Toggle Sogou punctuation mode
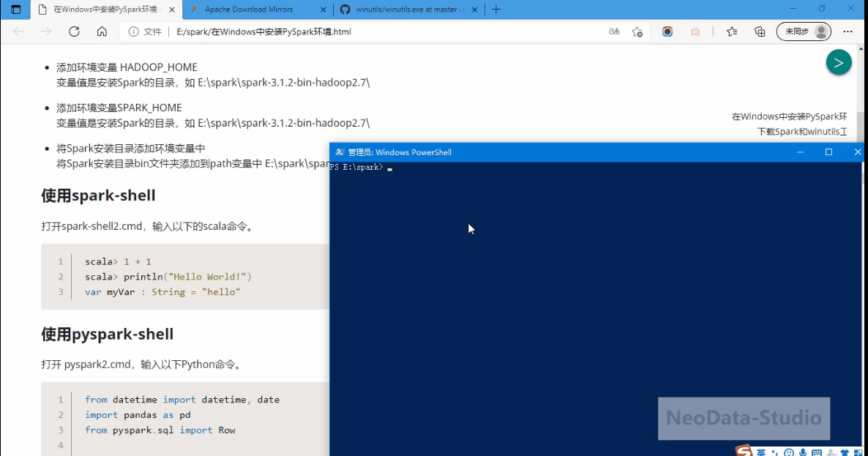The width and height of the screenshot is (868, 456). [775, 452]
